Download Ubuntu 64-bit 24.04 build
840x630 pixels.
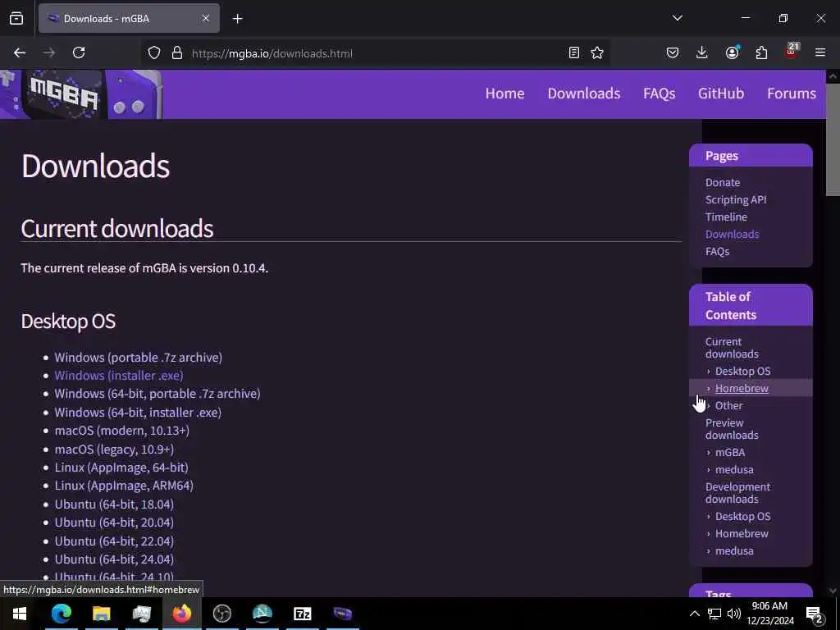click(114, 559)
